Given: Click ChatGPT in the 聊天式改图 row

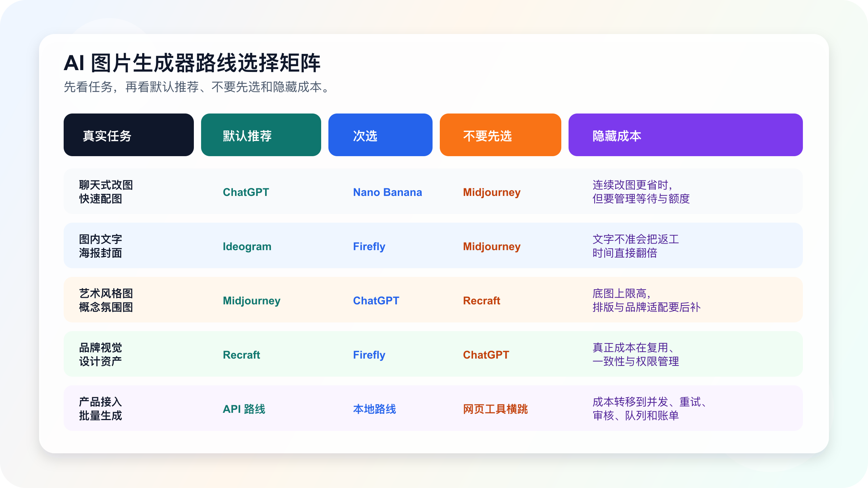Looking at the screenshot, I should point(246,192).
